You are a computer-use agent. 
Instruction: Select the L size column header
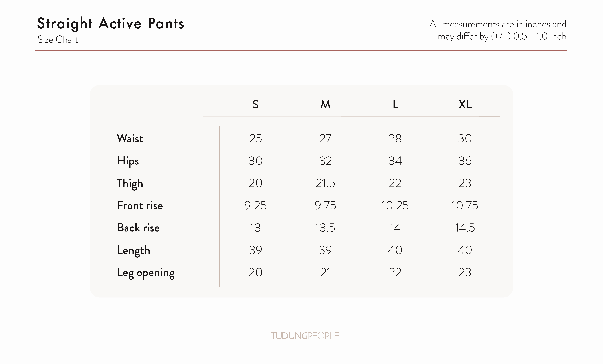click(x=395, y=104)
